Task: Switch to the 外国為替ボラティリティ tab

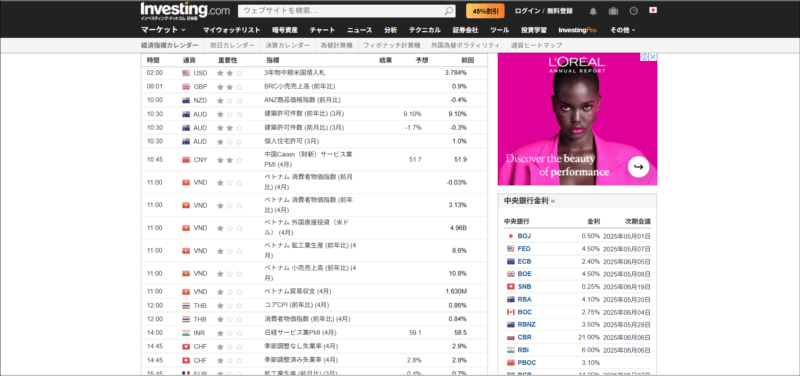Action: 465,45
